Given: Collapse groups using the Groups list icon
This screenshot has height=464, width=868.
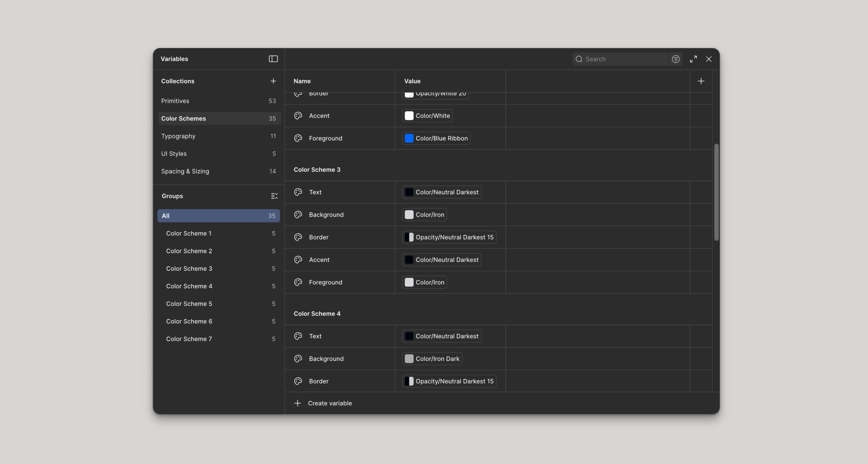Looking at the screenshot, I should click(x=274, y=196).
